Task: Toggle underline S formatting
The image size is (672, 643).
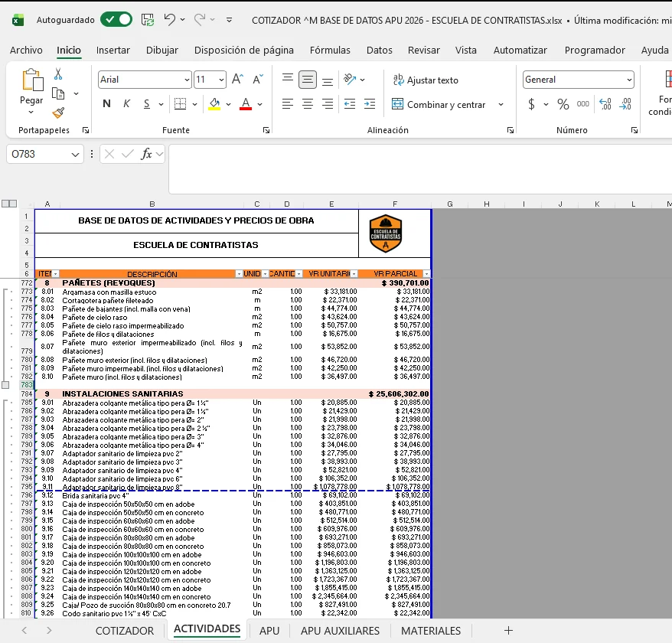Action: (147, 104)
